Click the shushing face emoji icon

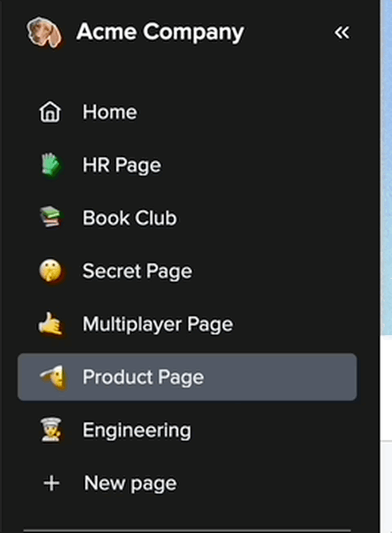pyautogui.click(x=51, y=271)
